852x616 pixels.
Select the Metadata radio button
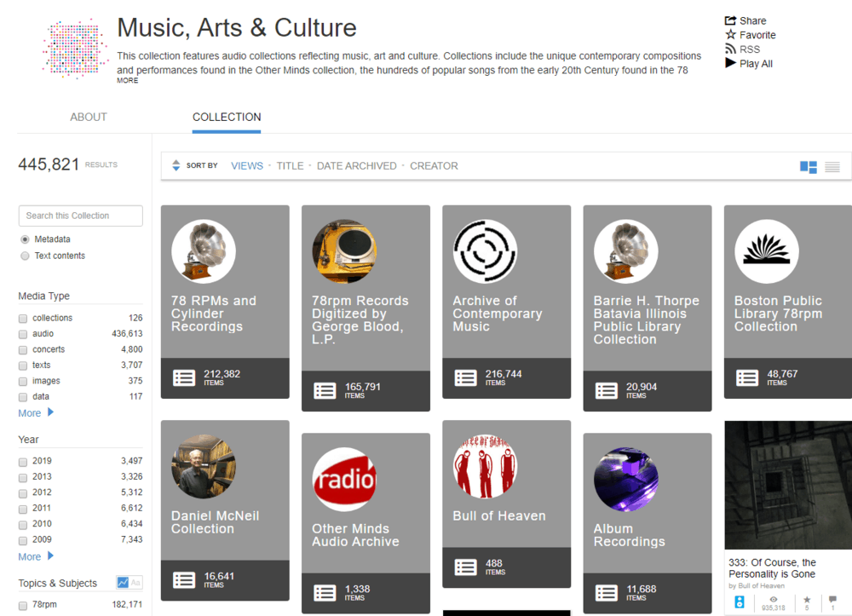pos(25,239)
